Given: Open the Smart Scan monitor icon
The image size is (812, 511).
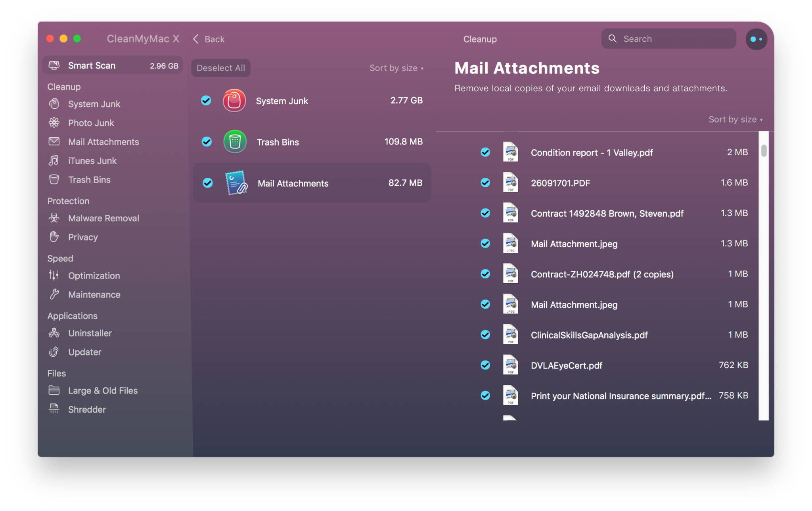Looking at the screenshot, I should coord(54,65).
